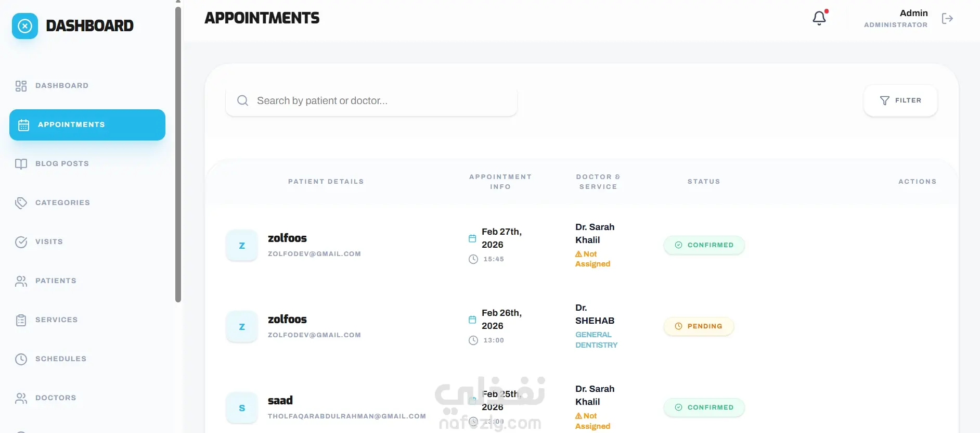Click Confirmed status badge in saad's row
This screenshot has width=980, height=433.
click(704, 407)
